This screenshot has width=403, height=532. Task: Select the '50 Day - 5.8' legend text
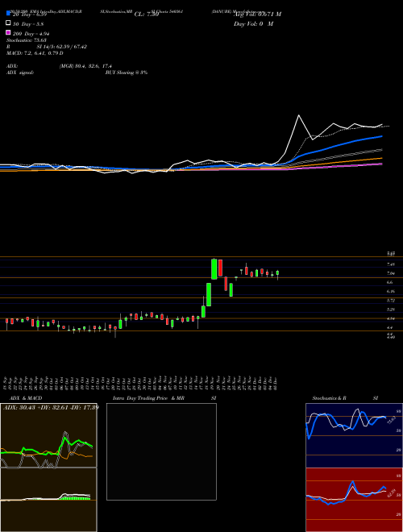[x=28, y=24]
